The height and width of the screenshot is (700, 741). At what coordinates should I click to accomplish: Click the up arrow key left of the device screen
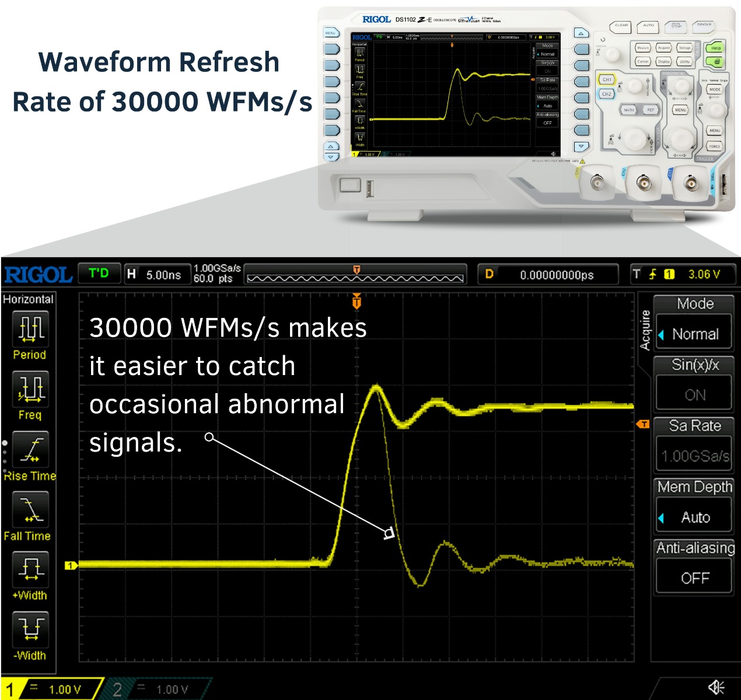click(x=331, y=146)
